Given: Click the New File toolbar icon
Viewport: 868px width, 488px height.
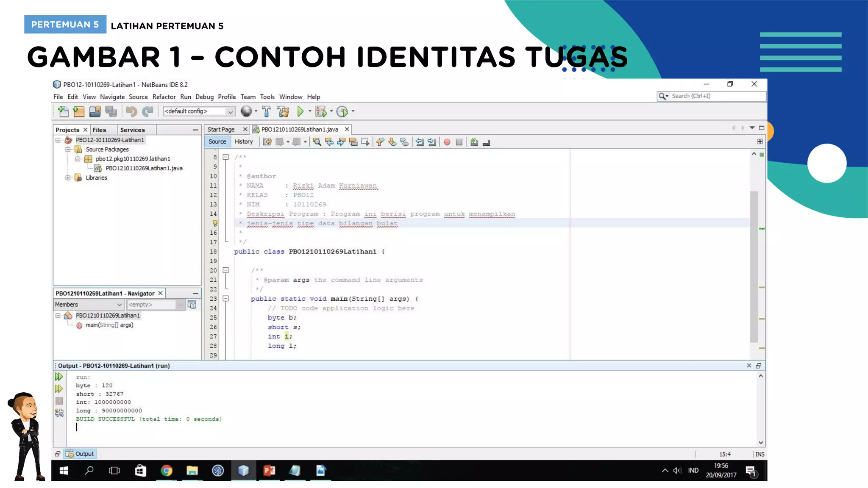Looking at the screenshot, I should [63, 111].
